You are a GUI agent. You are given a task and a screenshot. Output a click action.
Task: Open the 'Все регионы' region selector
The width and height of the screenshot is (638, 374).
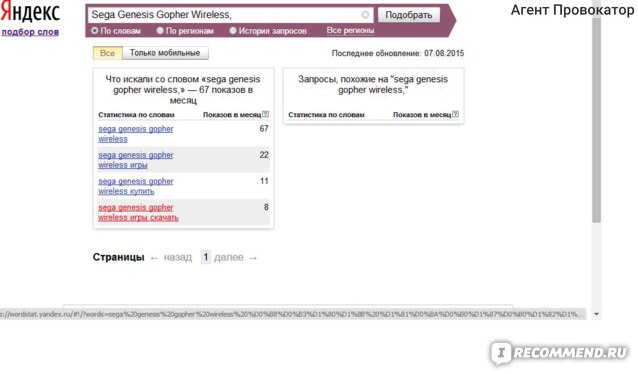(350, 31)
